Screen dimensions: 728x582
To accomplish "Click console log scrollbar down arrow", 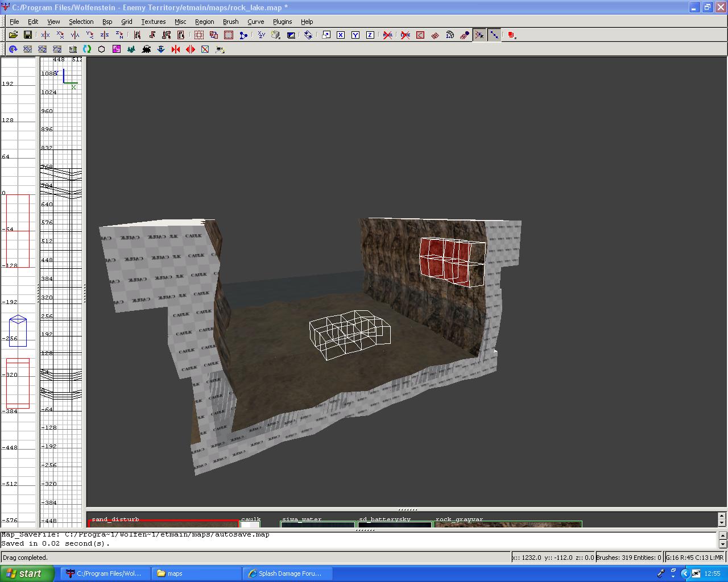I will click(x=722, y=544).
